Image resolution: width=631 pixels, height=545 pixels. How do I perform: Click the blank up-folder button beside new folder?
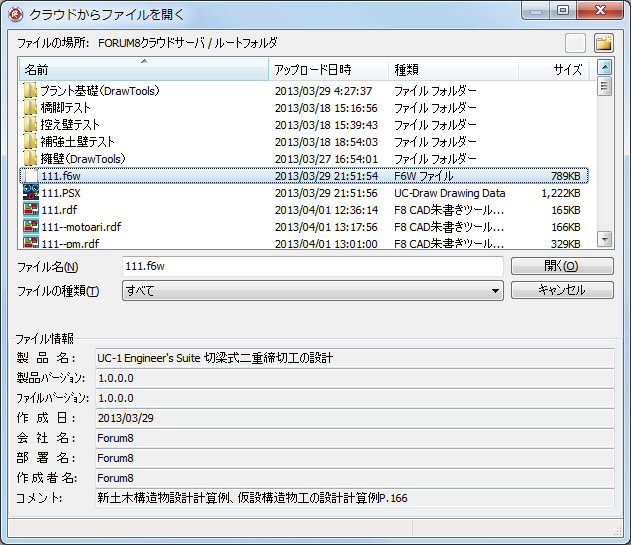coord(575,43)
